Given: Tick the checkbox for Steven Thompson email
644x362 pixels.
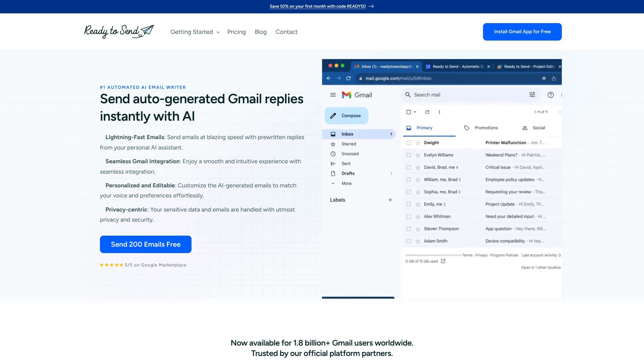Looking at the screenshot, I should [409, 229].
